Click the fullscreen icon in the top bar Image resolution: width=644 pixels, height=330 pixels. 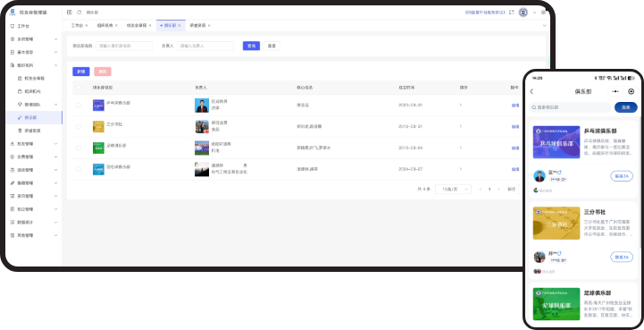point(511,13)
